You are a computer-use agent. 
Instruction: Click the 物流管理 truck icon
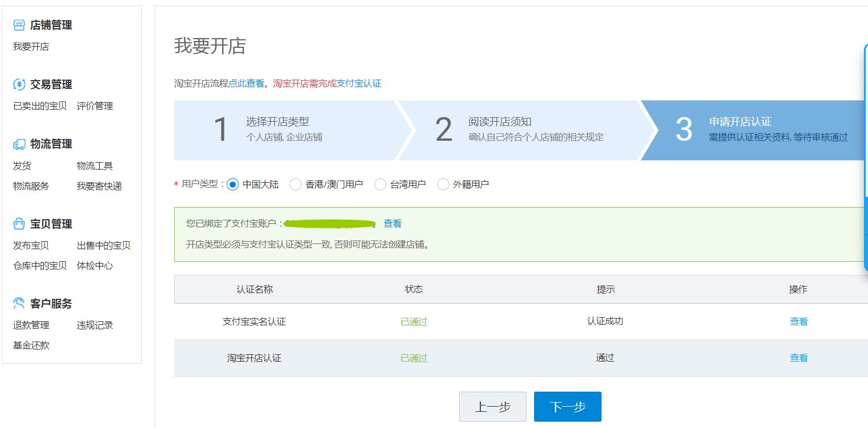click(18, 144)
